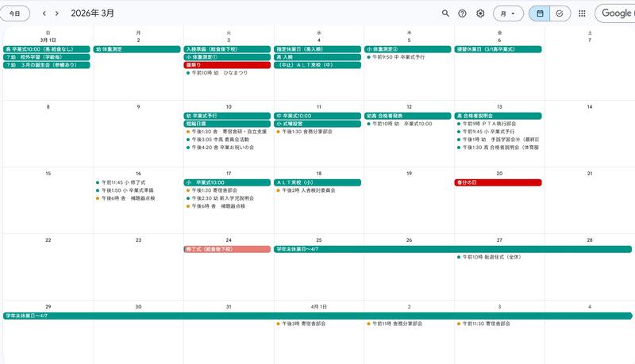Open the red 春分の日 event

(x=498, y=182)
